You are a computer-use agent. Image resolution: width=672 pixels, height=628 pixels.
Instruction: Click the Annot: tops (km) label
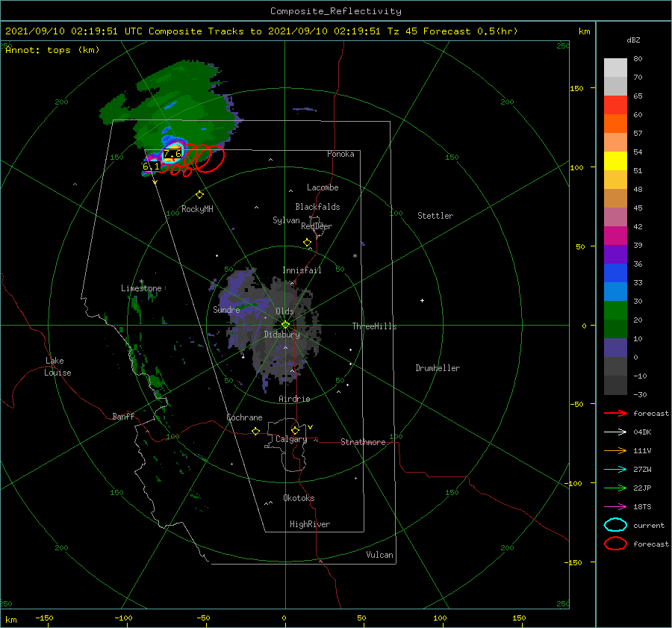(x=52, y=50)
